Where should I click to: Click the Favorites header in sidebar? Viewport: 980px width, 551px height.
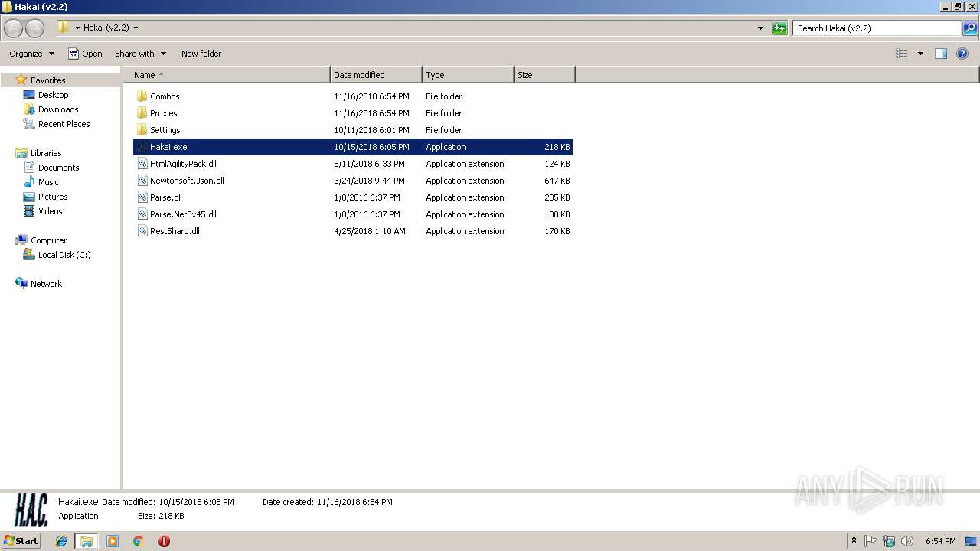[x=47, y=80]
